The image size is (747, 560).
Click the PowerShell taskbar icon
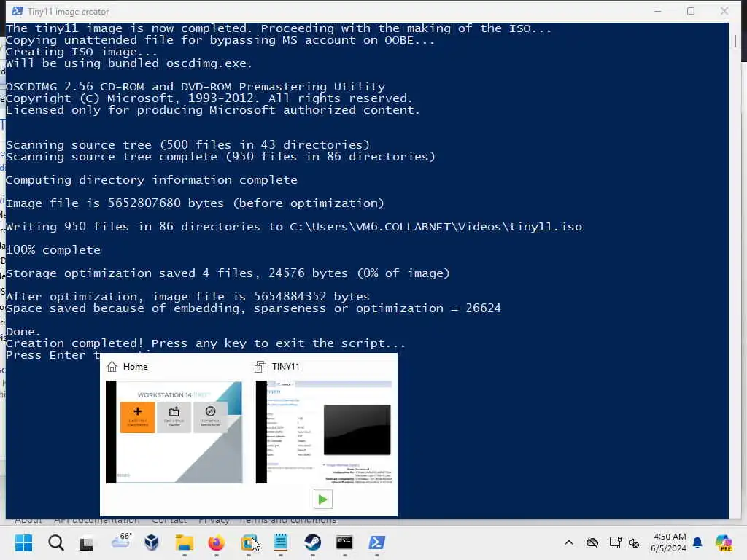pos(377,542)
